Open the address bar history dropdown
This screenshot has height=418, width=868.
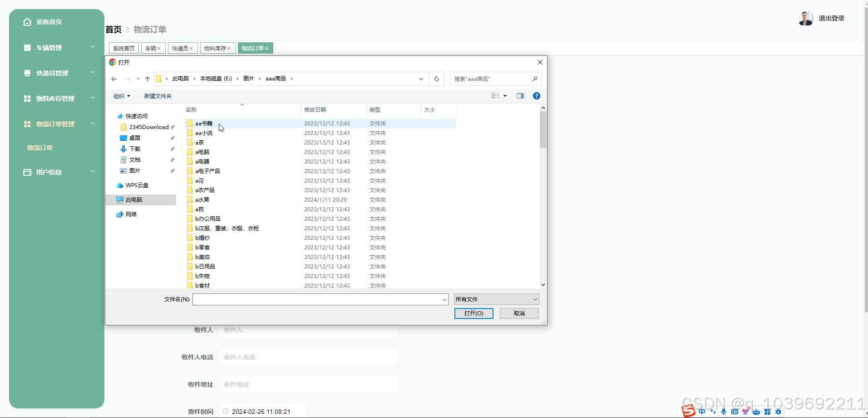click(421, 79)
